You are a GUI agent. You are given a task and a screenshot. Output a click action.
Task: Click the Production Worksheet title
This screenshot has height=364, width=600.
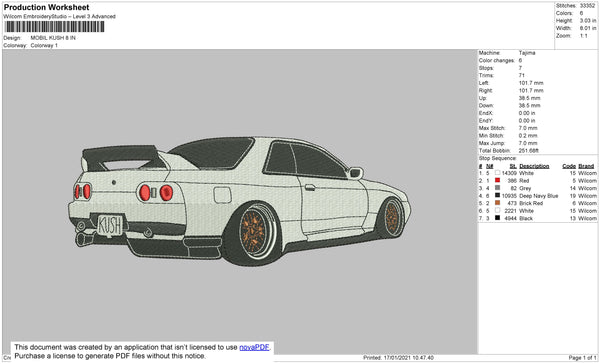point(46,7)
